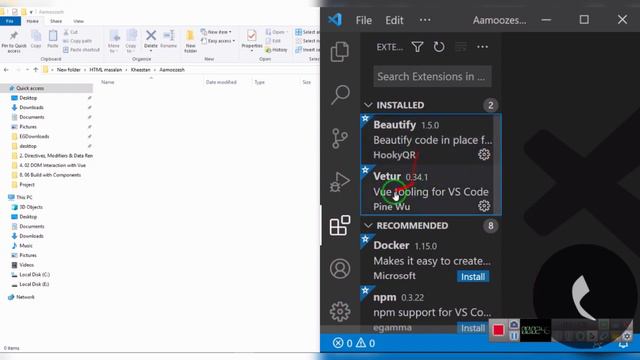Click Pin to Quick access icon

click(14, 41)
